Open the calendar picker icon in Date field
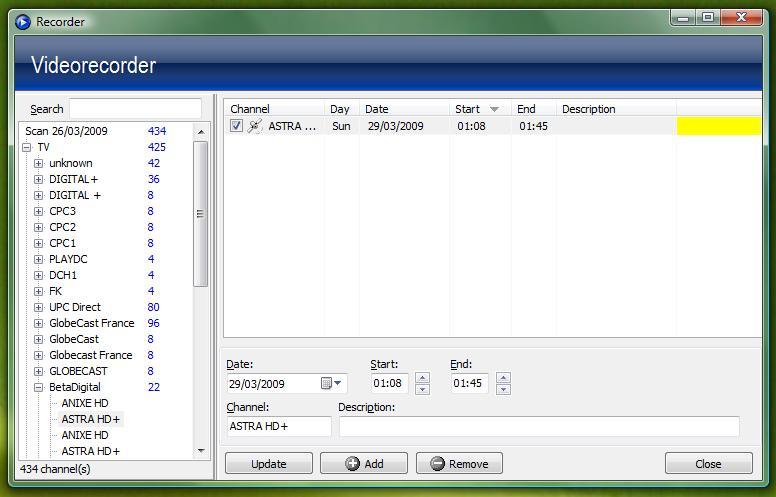776x497 pixels. 326,383
